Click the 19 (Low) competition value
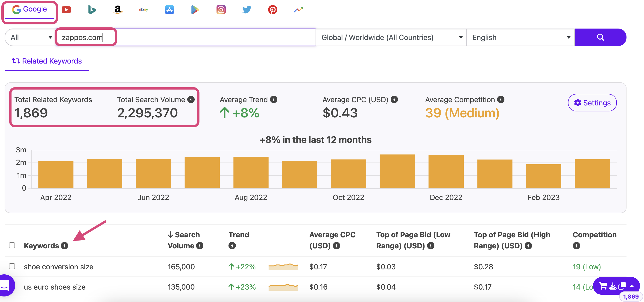The width and height of the screenshot is (644, 302). (587, 267)
